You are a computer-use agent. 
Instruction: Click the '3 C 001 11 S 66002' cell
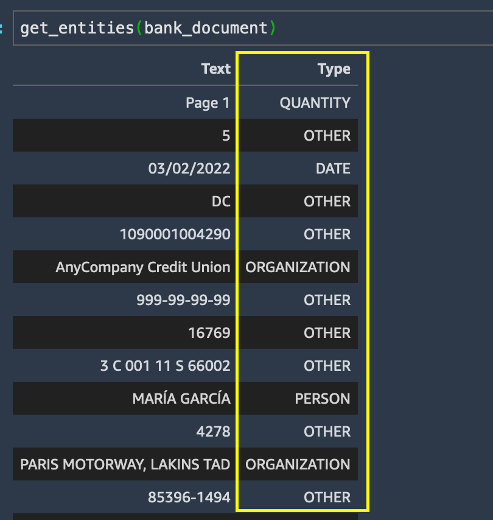click(165, 366)
